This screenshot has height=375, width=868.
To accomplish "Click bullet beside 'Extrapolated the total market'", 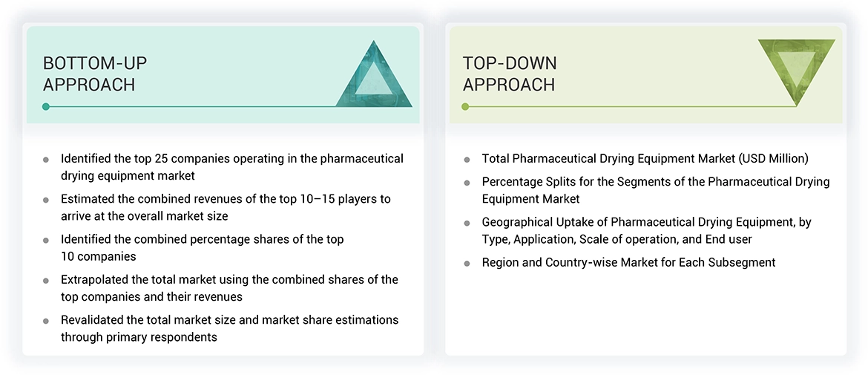I will [46, 281].
